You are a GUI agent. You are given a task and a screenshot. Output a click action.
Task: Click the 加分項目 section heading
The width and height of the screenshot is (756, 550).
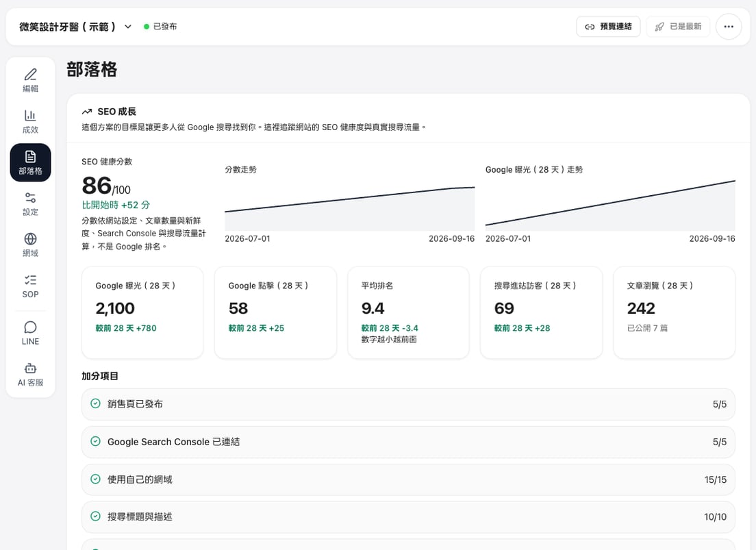[x=100, y=376]
